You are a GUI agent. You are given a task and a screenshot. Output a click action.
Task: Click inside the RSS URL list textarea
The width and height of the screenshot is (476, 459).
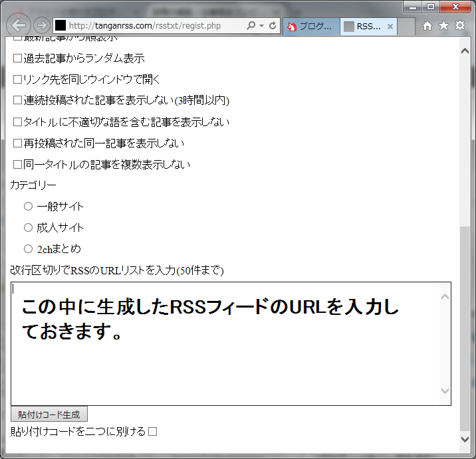231,343
